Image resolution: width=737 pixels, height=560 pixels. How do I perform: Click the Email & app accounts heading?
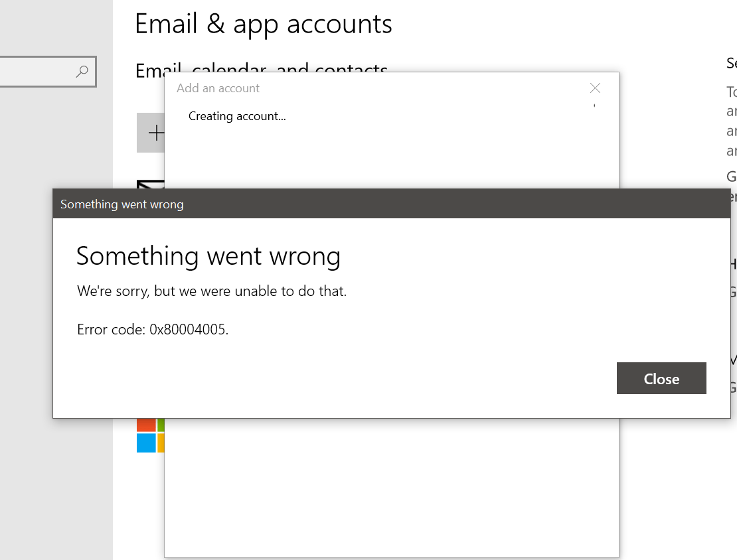tap(264, 24)
